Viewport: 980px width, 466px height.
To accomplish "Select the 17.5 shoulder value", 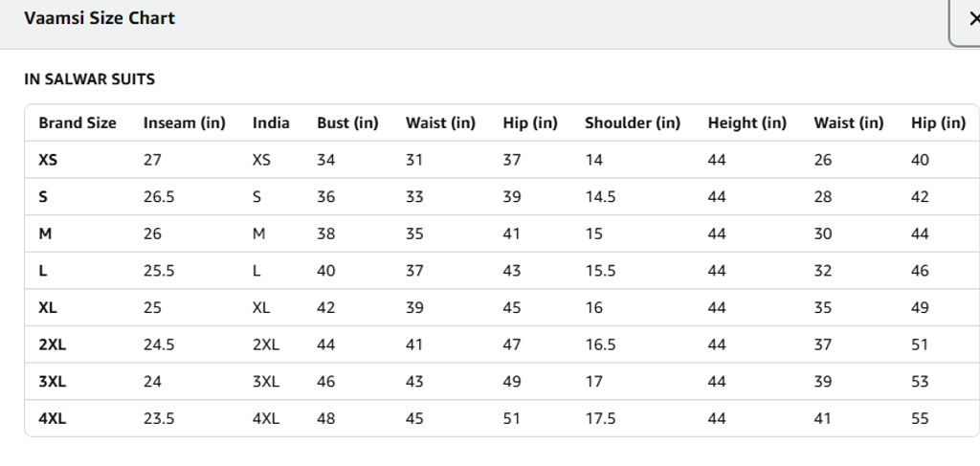I will 600,418.
